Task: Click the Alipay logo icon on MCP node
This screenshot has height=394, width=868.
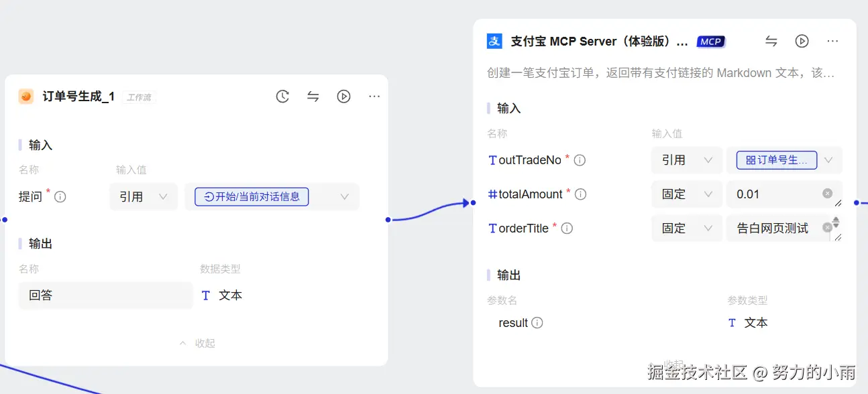Action: [x=494, y=41]
